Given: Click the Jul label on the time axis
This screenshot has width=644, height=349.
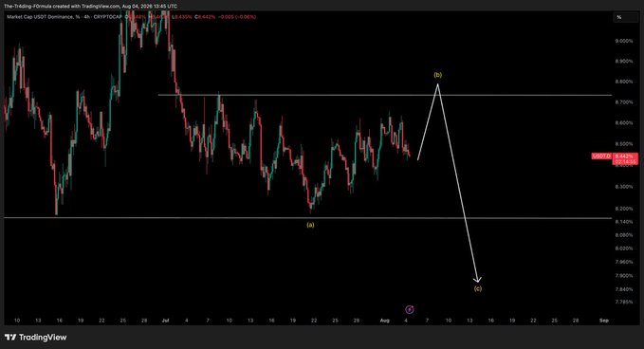Looking at the screenshot, I should 166,321.
